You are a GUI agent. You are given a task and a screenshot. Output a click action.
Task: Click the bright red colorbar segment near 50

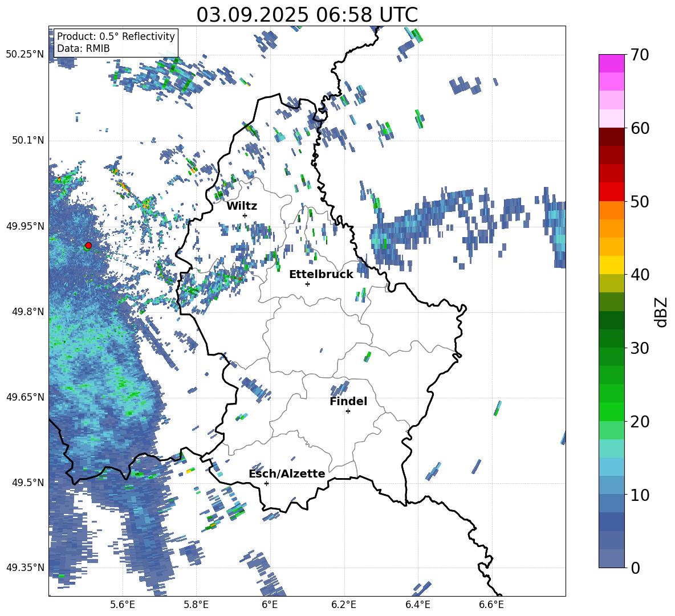tap(611, 192)
